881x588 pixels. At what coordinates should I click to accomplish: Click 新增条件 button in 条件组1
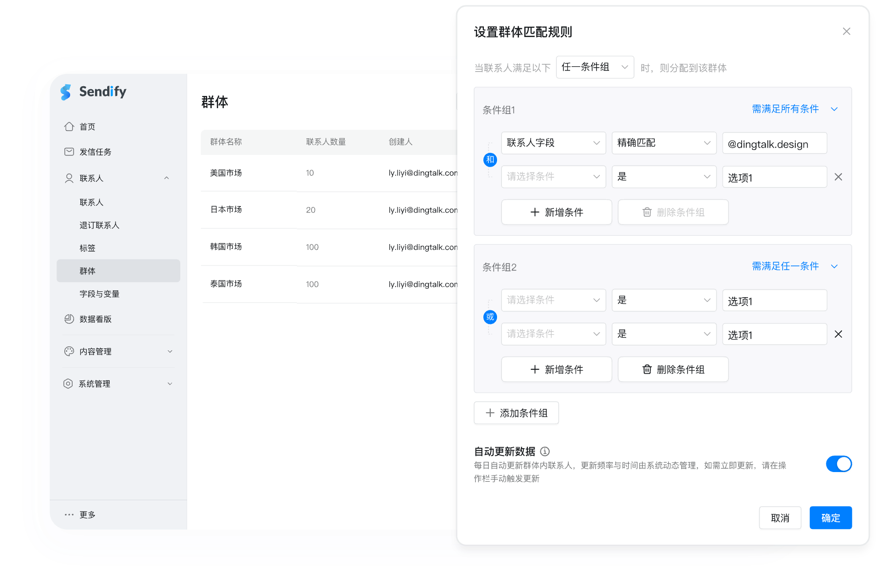pyautogui.click(x=556, y=212)
